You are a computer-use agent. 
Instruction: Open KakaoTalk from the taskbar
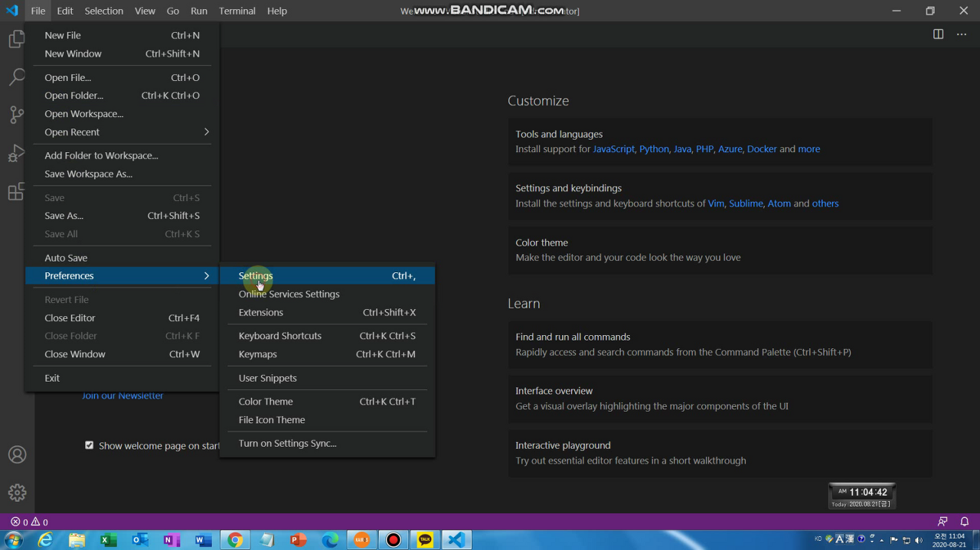pyautogui.click(x=425, y=540)
